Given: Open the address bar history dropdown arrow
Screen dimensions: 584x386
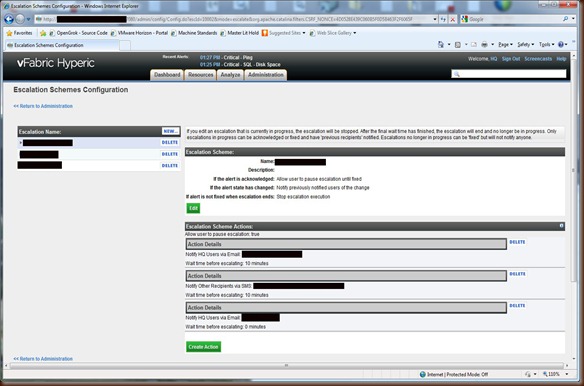Looking at the screenshot, I should pos(435,19).
